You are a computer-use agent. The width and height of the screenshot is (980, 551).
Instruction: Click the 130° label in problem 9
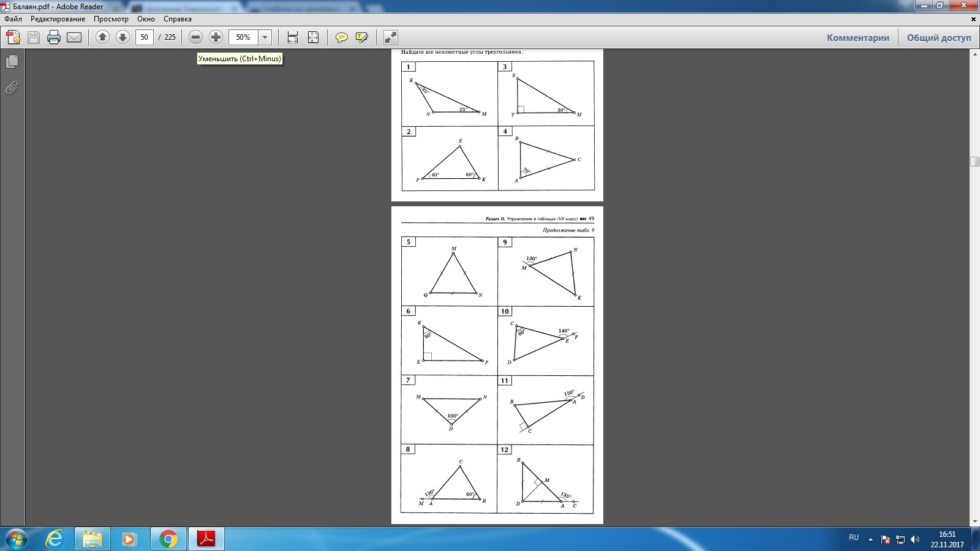(532, 258)
